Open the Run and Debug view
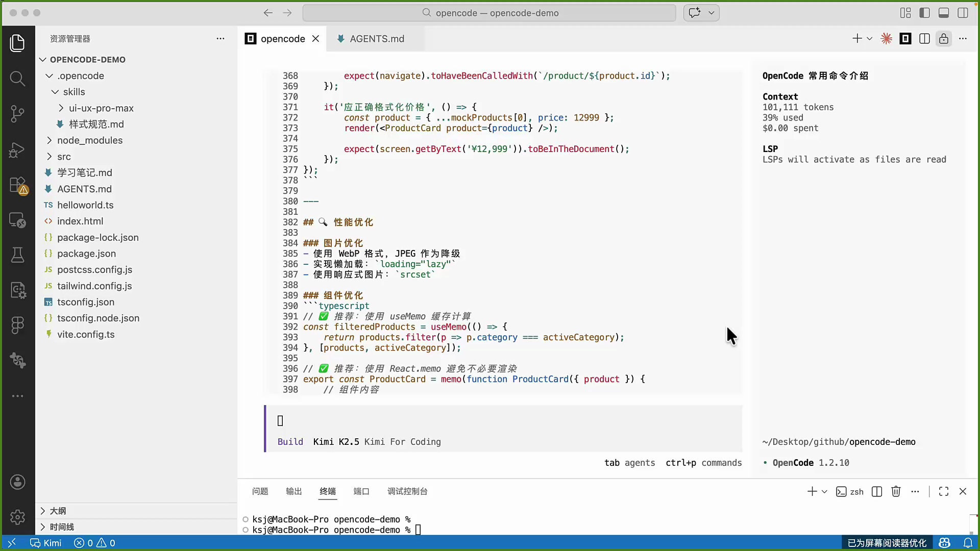The image size is (980, 551). coord(17,149)
